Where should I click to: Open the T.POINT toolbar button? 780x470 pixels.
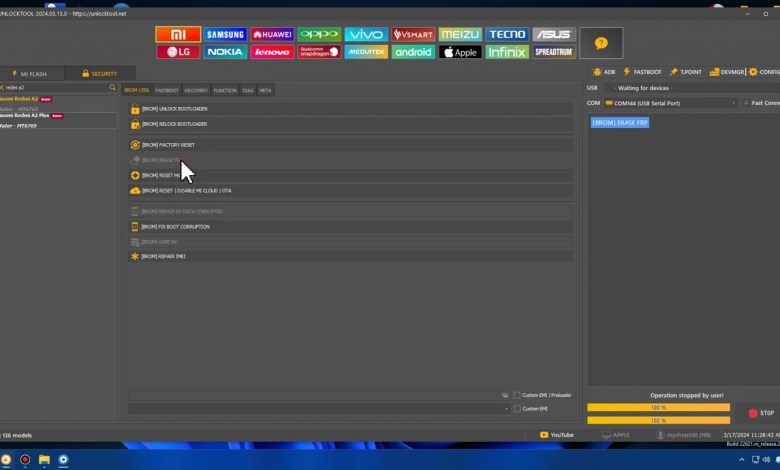point(685,72)
